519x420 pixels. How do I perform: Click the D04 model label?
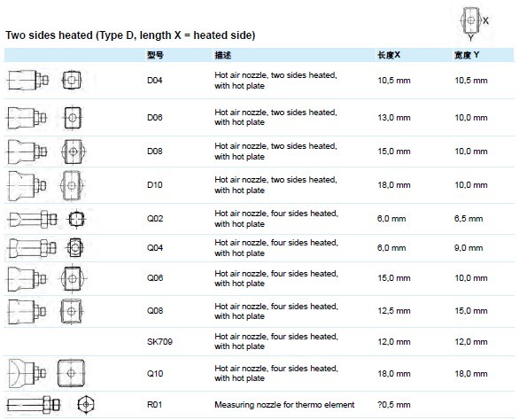pos(155,80)
